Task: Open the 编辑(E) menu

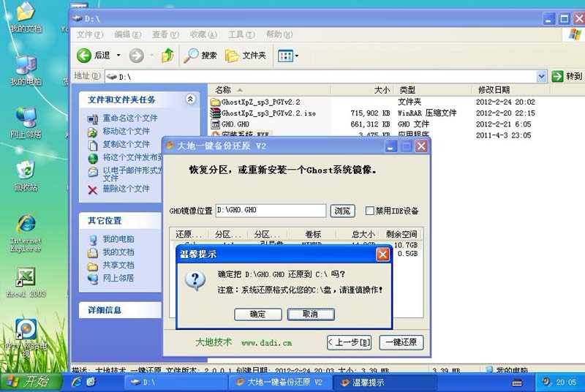Action: pos(127,34)
